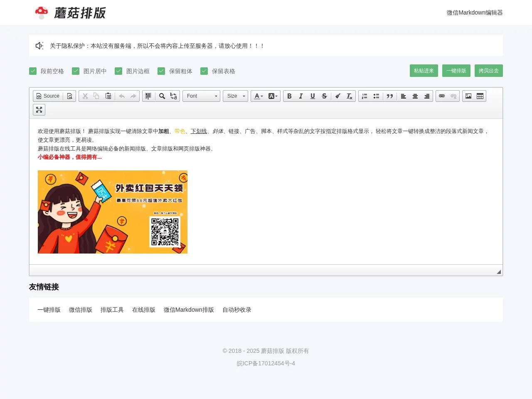The width and height of the screenshot is (532, 399).
Task: Insert a blockquote
Action: point(390,96)
